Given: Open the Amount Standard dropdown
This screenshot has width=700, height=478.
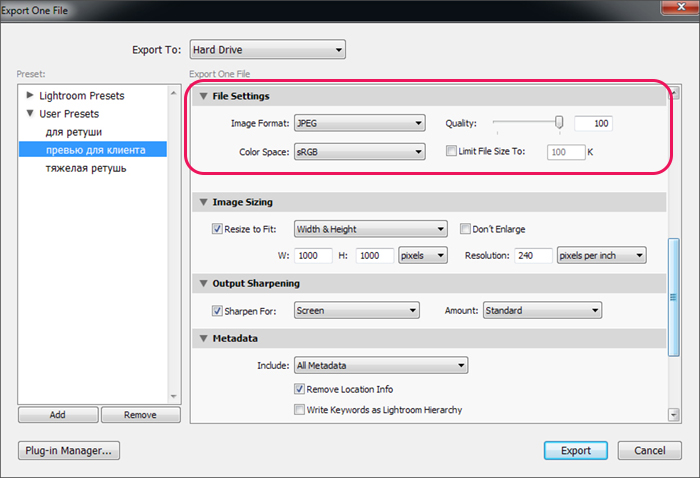Looking at the screenshot, I should click(542, 310).
